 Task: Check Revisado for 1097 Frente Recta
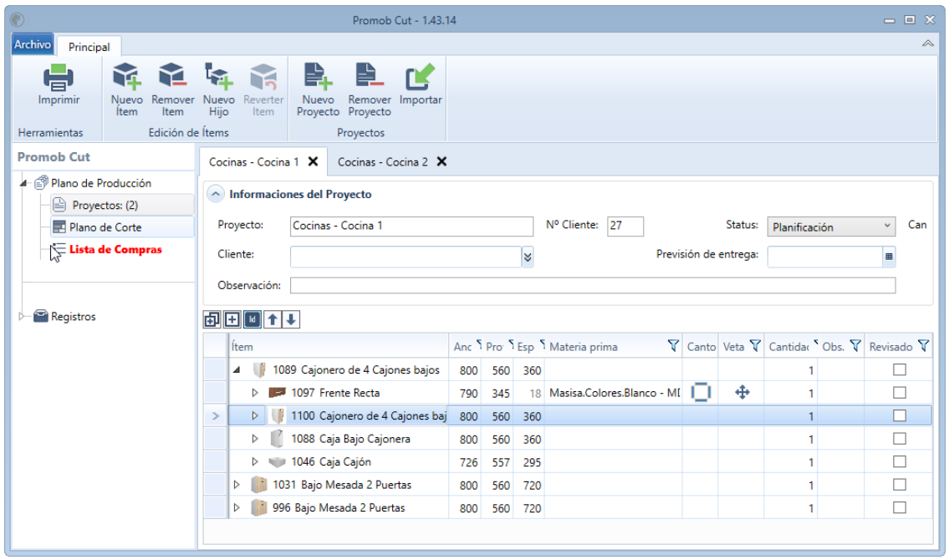click(x=900, y=393)
